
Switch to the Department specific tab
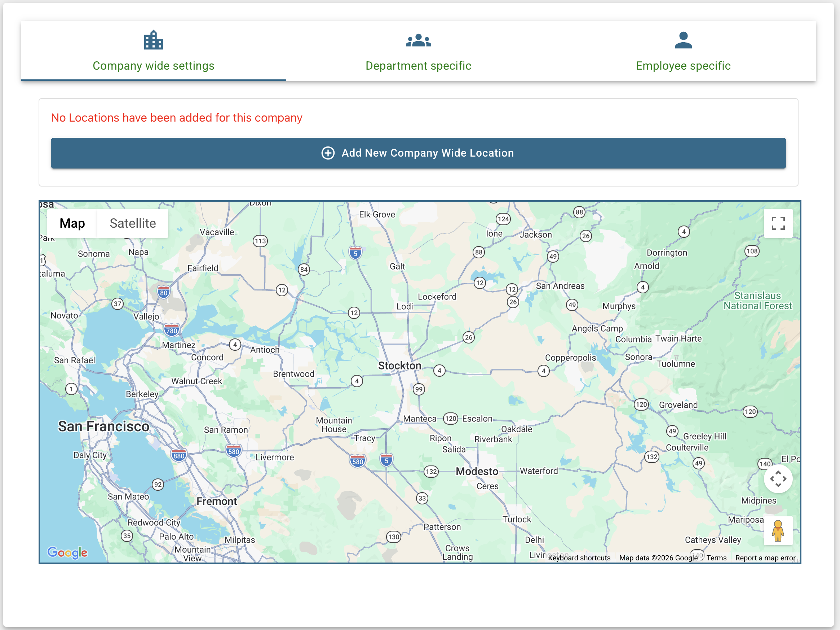[x=418, y=65]
